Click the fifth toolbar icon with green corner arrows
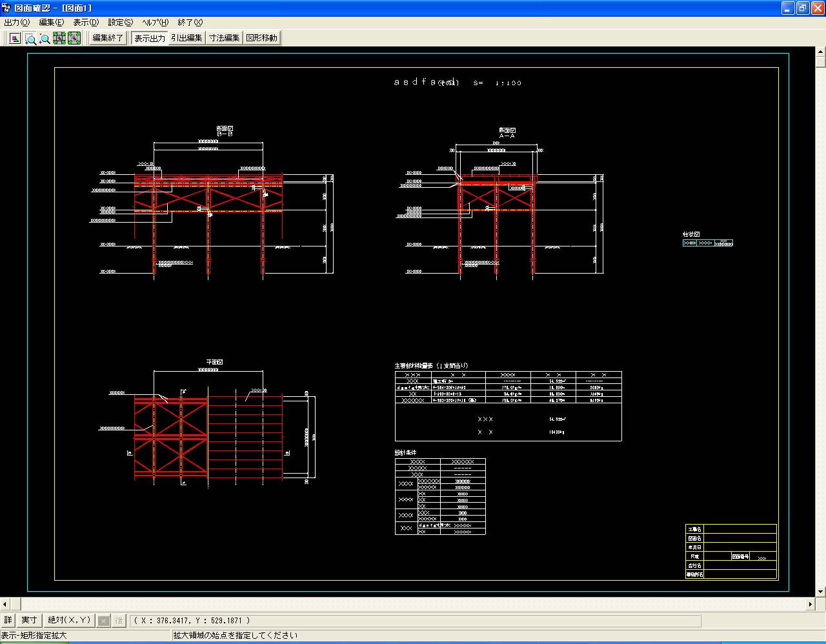Screen dimensions: 826x644 pos(74,39)
